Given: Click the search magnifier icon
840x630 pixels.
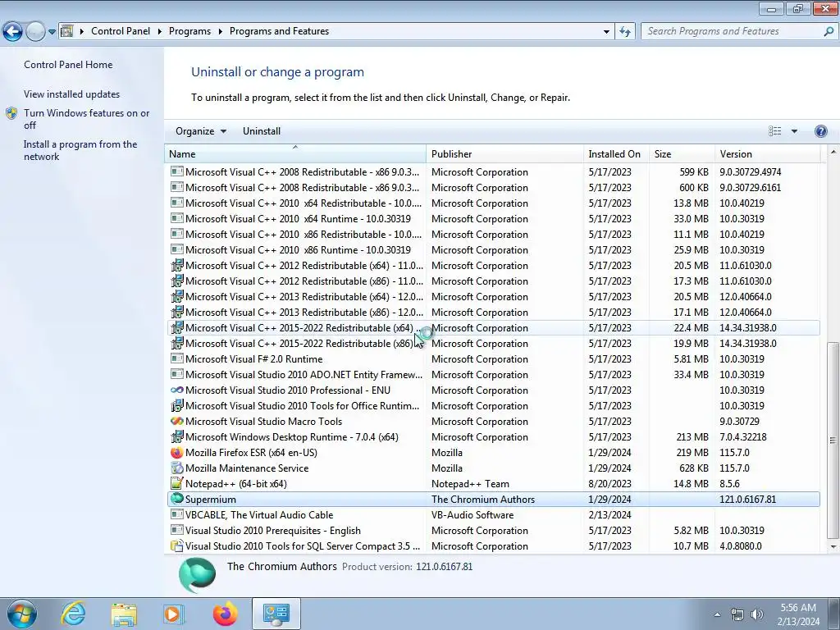Looking at the screenshot, I should (x=829, y=31).
